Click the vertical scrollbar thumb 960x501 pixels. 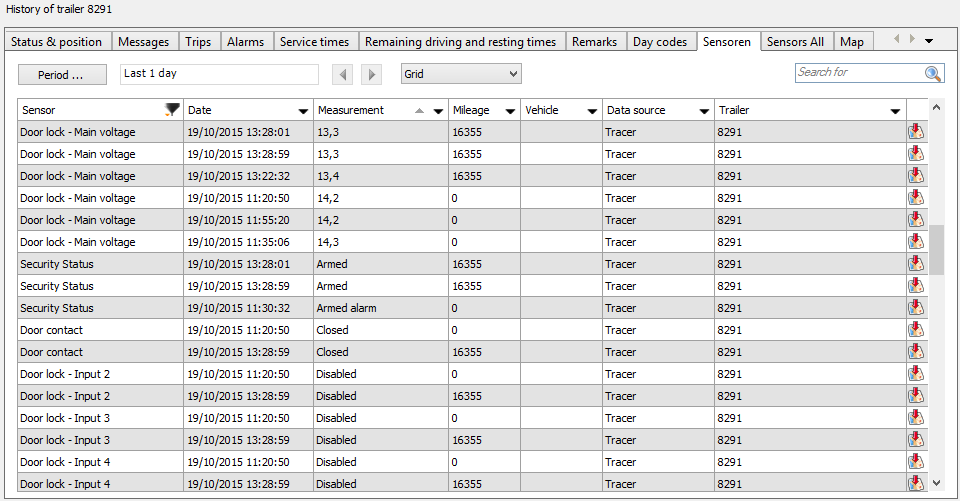pyautogui.click(x=937, y=249)
